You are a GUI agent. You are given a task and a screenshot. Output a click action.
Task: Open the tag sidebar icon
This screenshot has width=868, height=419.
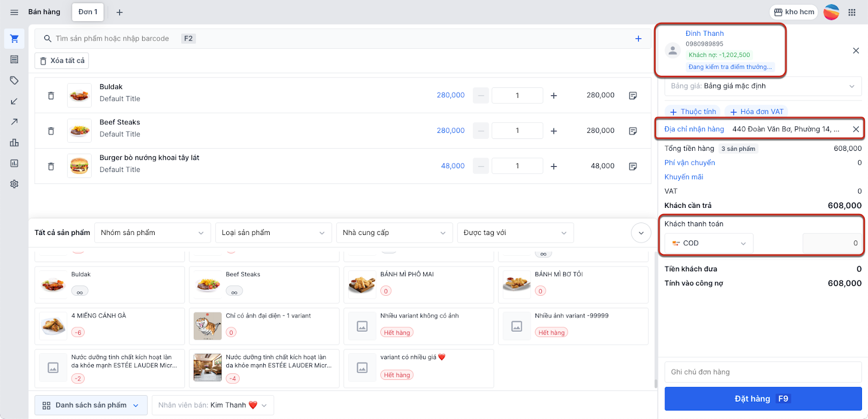pyautogui.click(x=14, y=80)
